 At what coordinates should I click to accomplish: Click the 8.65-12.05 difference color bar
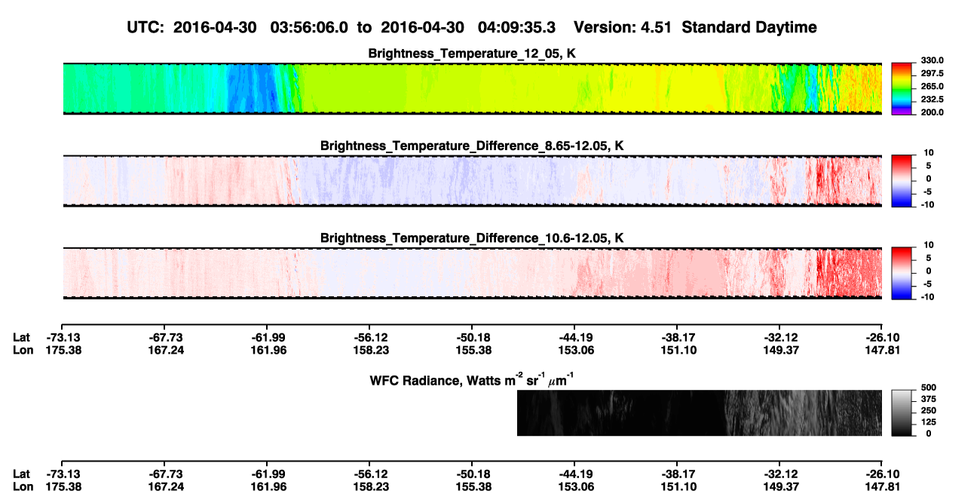pyautogui.click(x=902, y=179)
